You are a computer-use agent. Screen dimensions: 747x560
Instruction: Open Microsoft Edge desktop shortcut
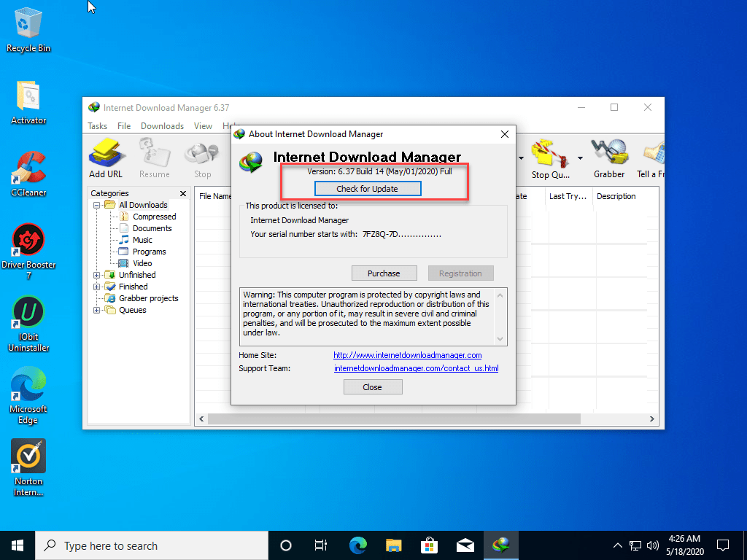(x=28, y=396)
